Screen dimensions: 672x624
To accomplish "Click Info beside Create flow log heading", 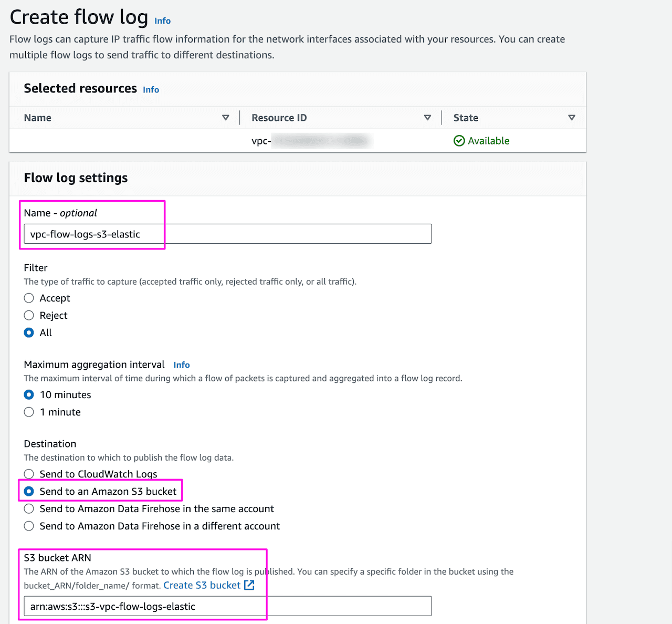I will pos(162,20).
